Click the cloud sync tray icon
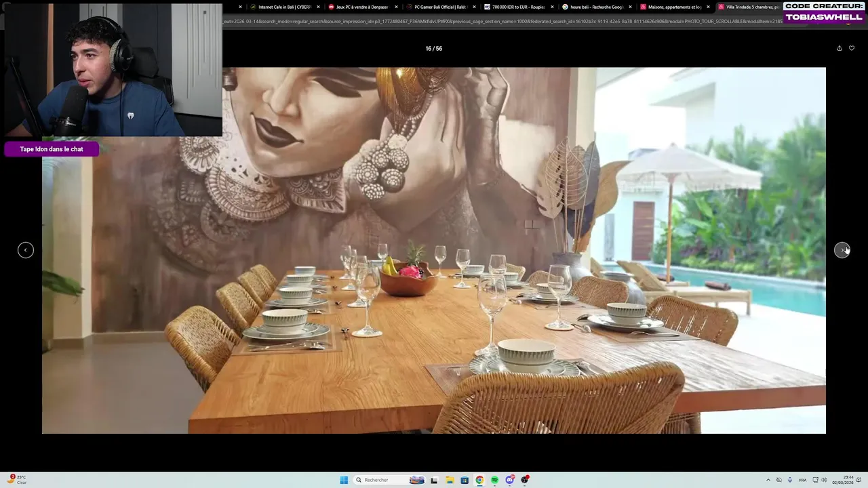 [x=779, y=480]
